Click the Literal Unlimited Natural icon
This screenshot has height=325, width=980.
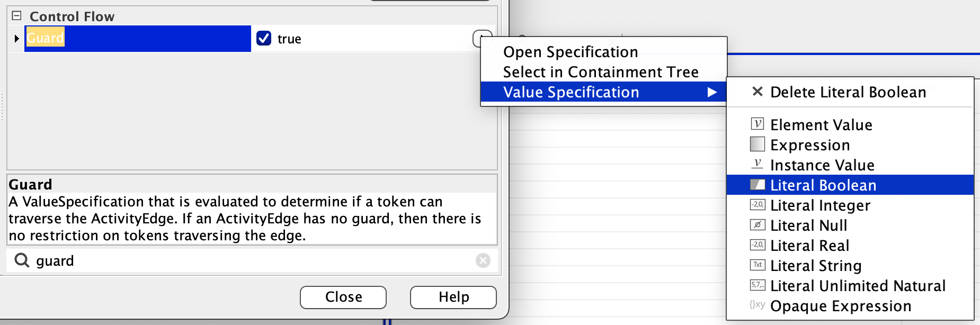click(x=758, y=285)
